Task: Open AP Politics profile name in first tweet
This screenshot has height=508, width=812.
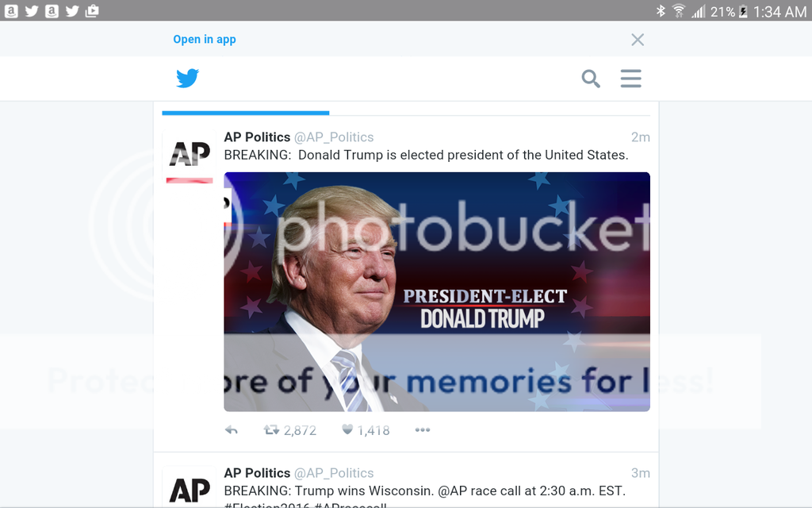Action: 257,137
